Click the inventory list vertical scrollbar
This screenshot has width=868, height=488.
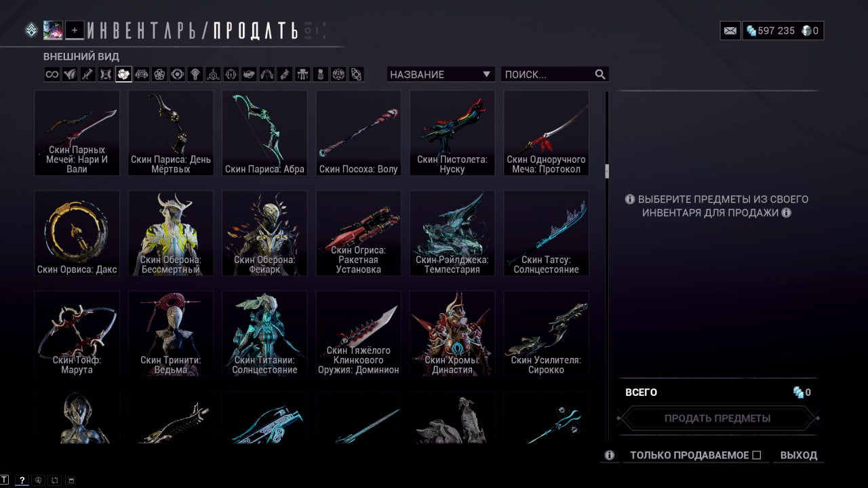[607, 266]
